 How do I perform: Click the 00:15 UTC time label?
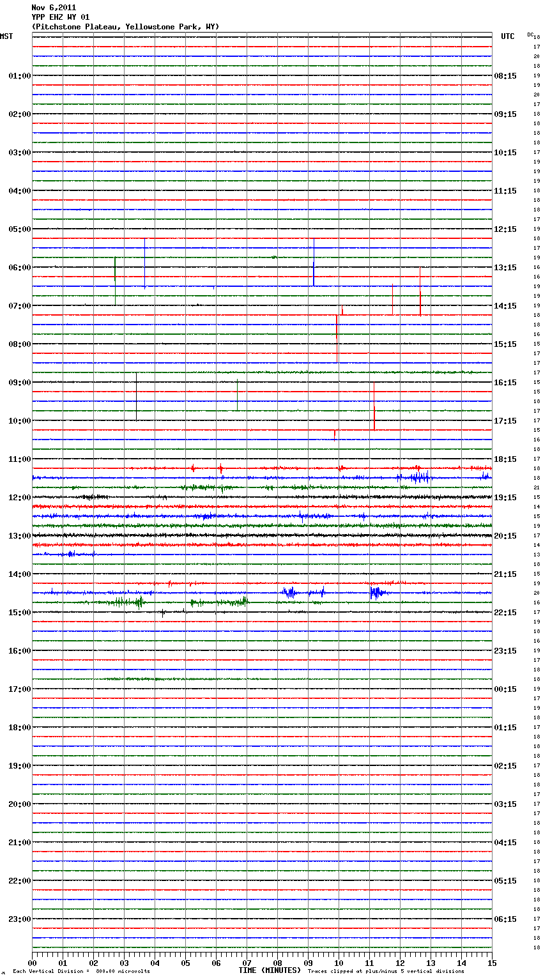(x=505, y=689)
